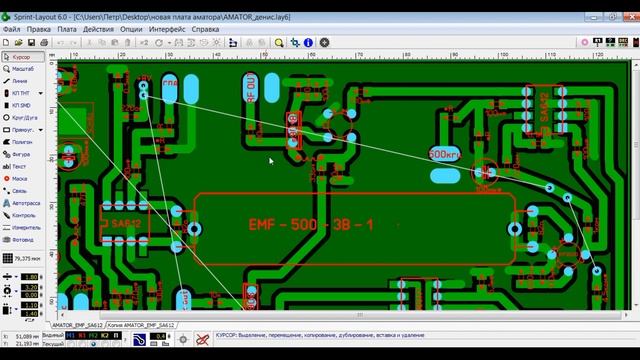640x360 pixels.
Task: Edit pad outer diameter value 3.20
Action: [x=29, y=287]
